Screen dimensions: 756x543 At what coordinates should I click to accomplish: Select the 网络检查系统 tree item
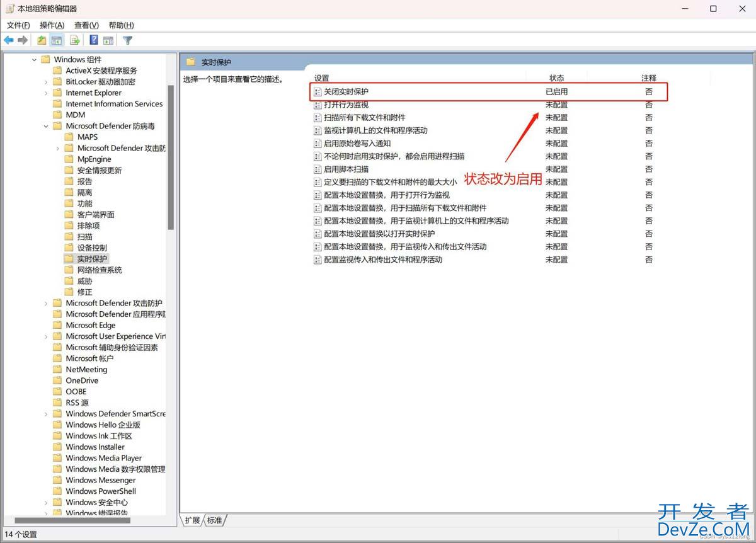pos(100,270)
